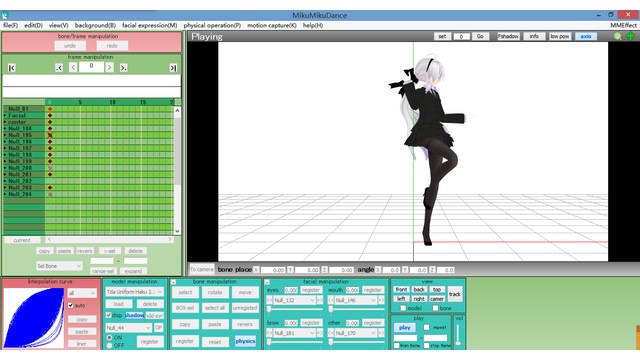The image size is (640, 360).
Task: Toggle the disp model checkbox
Action: tap(109, 315)
